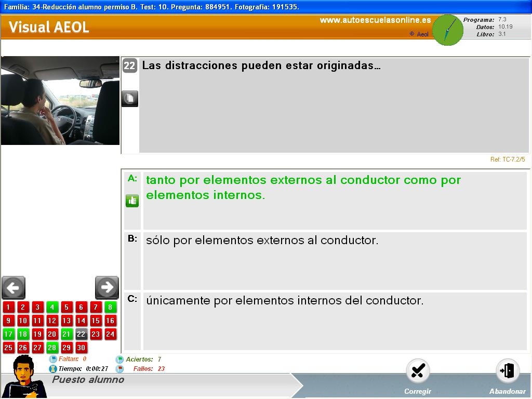
Task: Open question 17 in the number grid
Action: tap(8, 334)
